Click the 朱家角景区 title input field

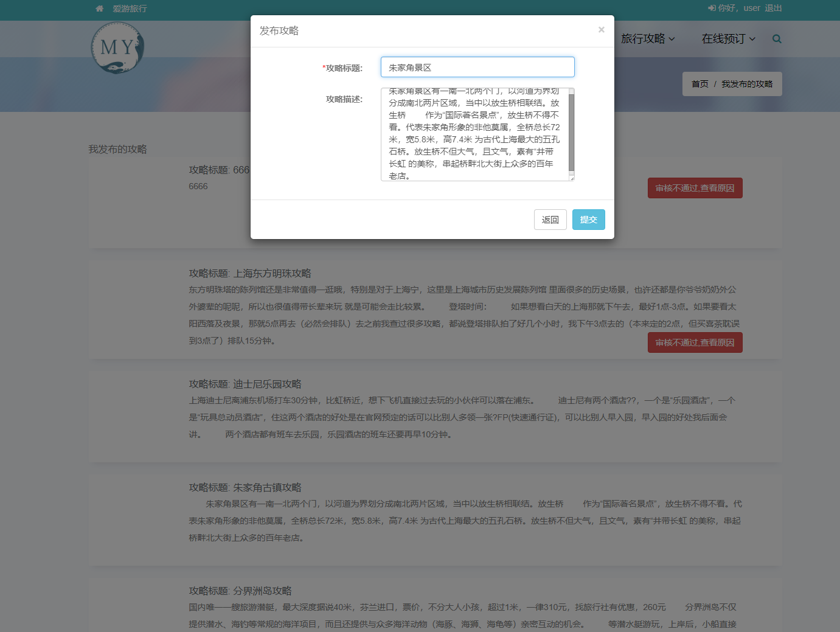[x=477, y=67]
